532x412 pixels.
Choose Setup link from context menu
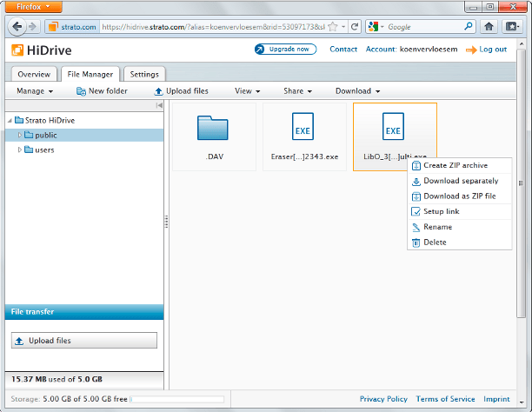[460, 212]
